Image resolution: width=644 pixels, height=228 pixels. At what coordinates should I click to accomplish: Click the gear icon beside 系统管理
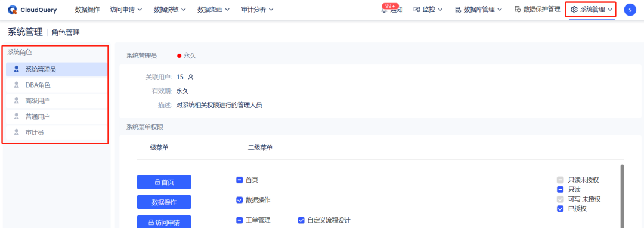pos(574,10)
